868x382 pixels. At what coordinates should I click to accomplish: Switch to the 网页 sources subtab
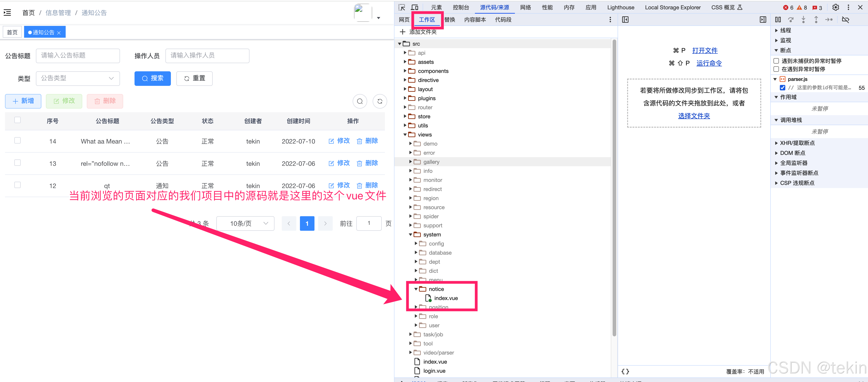coord(404,20)
